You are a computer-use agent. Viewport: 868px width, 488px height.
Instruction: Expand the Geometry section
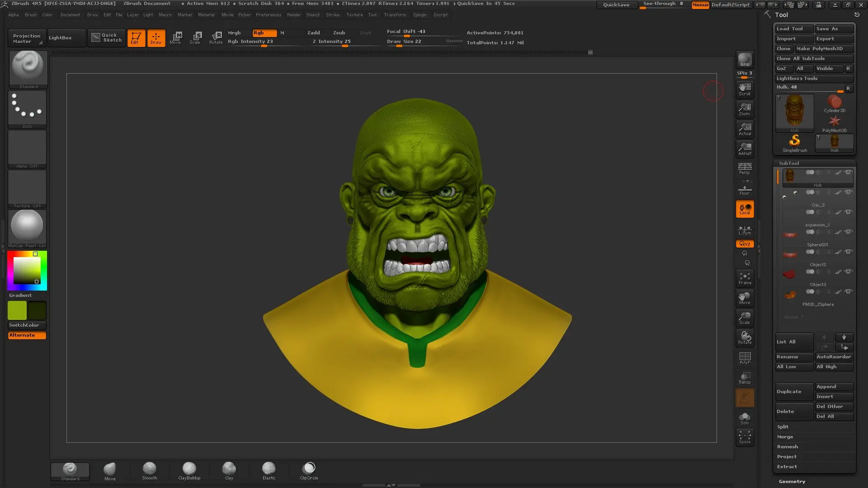point(792,482)
